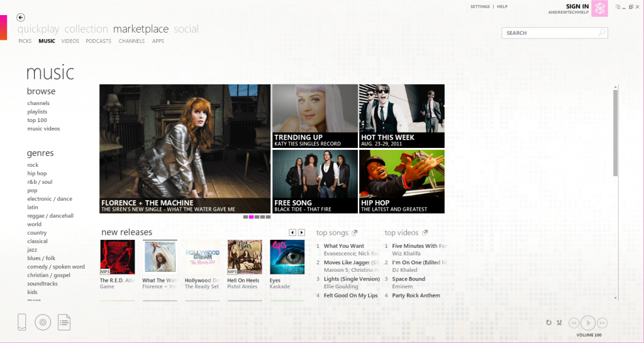Click scrollbar down arrow
This screenshot has width=644, height=343.
615,298
